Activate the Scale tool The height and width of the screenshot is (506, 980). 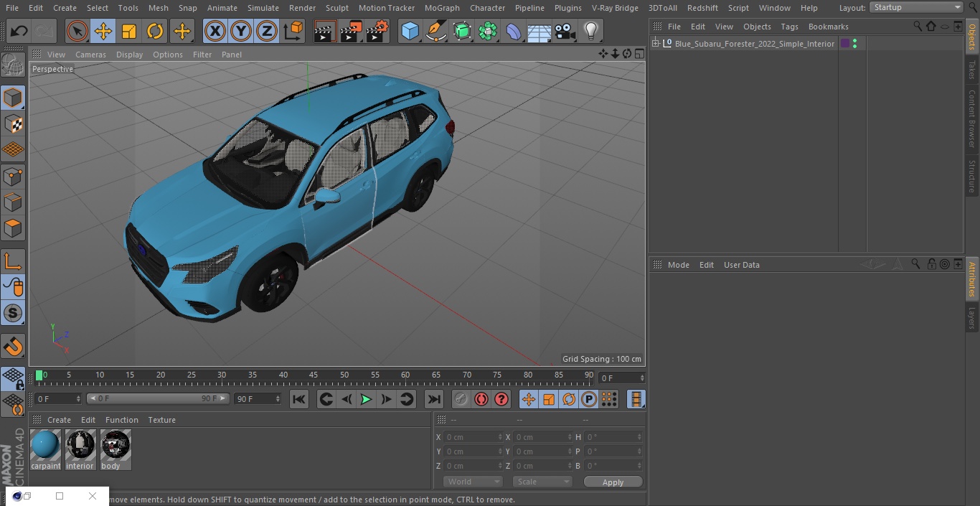(129, 31)
